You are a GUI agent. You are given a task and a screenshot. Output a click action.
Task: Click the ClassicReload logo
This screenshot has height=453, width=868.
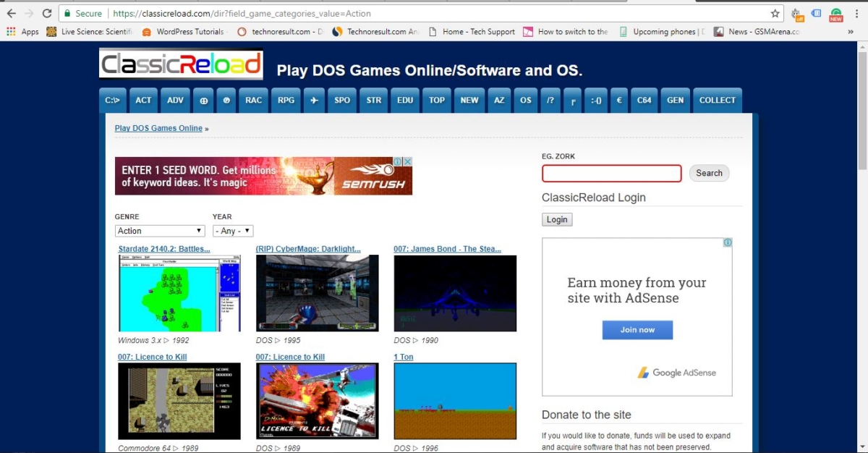click(x=180, y=64)
